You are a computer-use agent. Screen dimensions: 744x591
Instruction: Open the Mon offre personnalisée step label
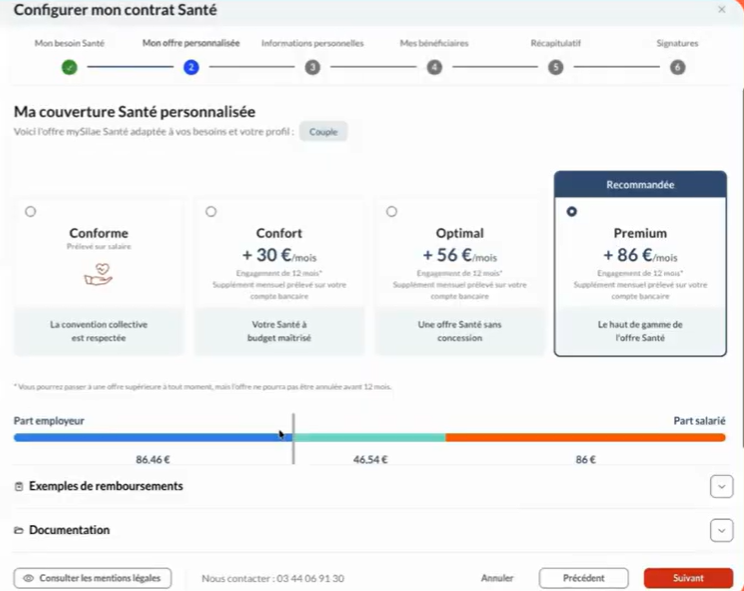(191, 44)
